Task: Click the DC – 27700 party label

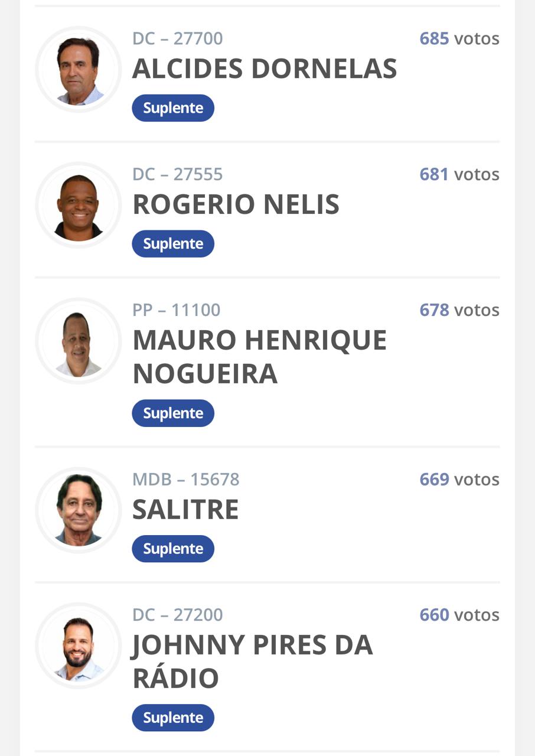Action: click(178, 39)
